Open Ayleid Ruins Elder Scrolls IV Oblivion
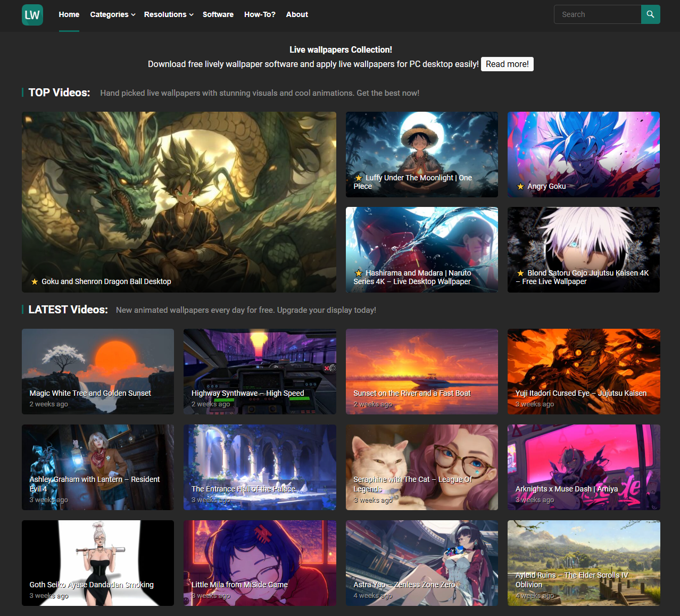The height and width of the screenshot is (616, 680). tap(584, 563)
